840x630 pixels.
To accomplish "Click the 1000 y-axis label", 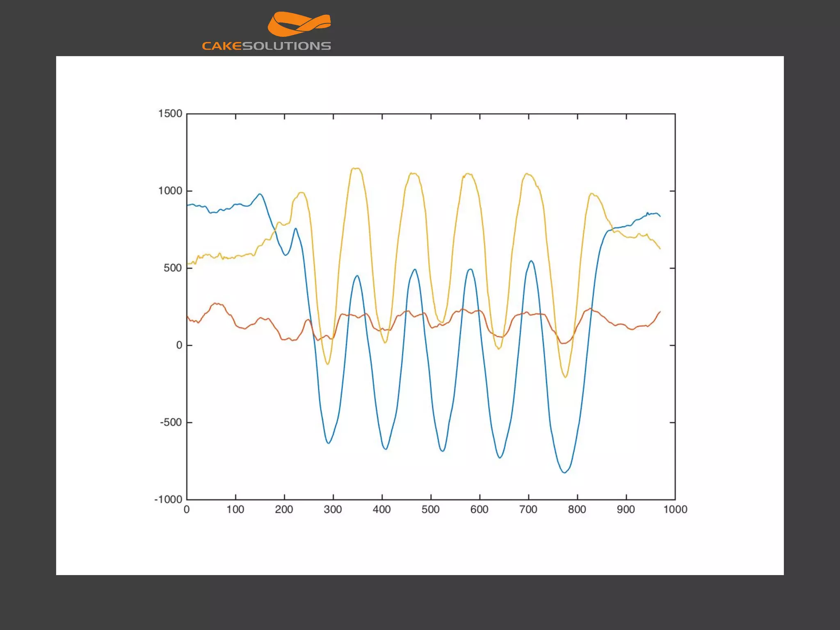I will point(170,191).
